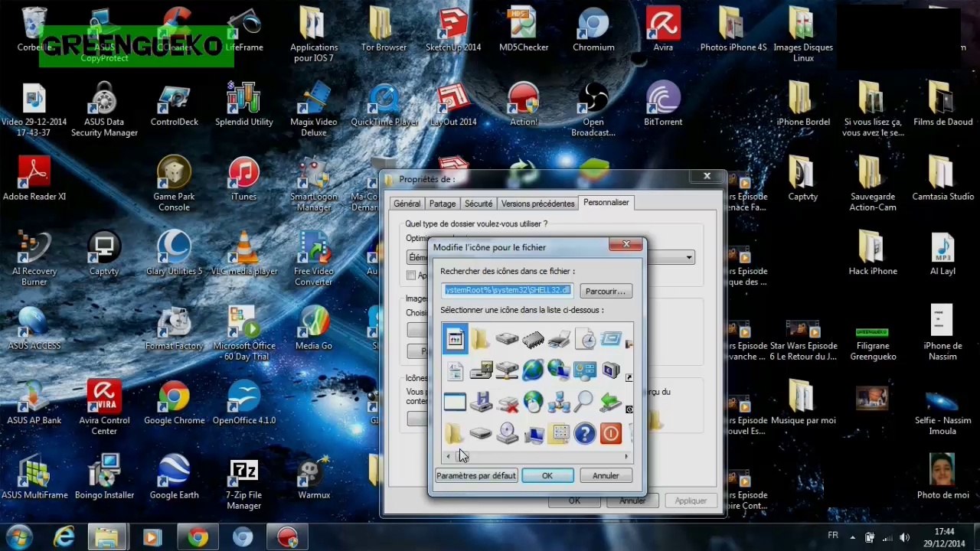Click the icon file path text field

508,290
